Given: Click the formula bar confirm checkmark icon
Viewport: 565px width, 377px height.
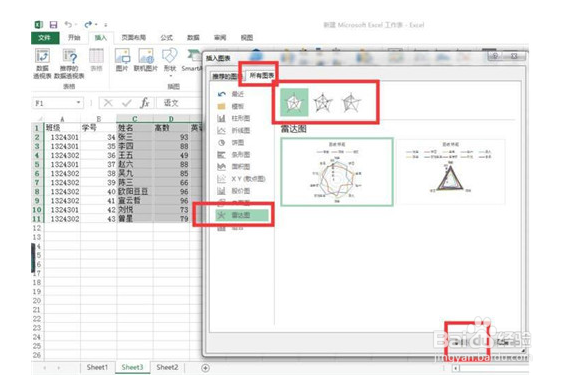Looking at the screenshot, I should (126, 103).
